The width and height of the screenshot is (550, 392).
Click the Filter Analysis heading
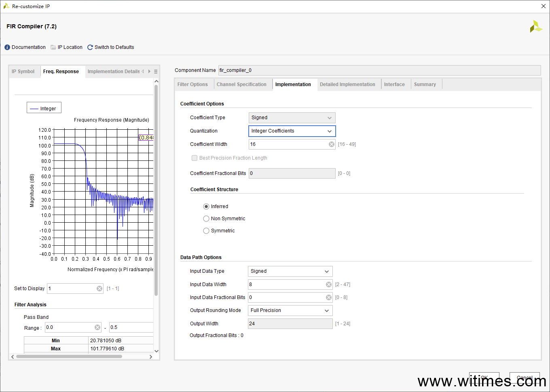click(30, 305)
